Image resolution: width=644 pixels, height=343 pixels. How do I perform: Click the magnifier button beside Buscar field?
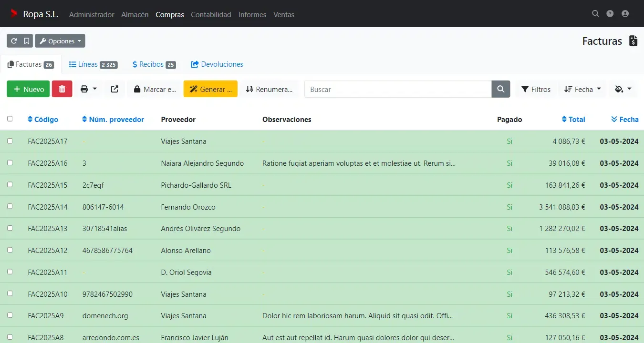500,89
